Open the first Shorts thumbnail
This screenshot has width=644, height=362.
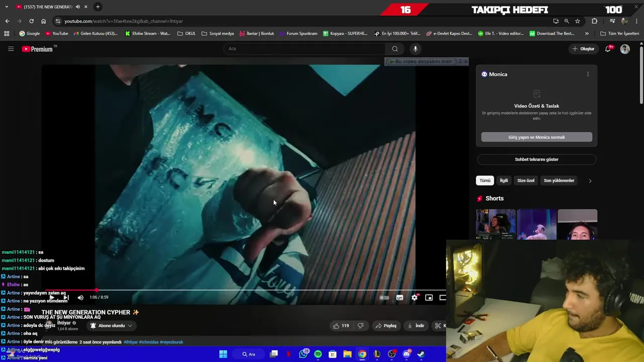click(496, 224)
